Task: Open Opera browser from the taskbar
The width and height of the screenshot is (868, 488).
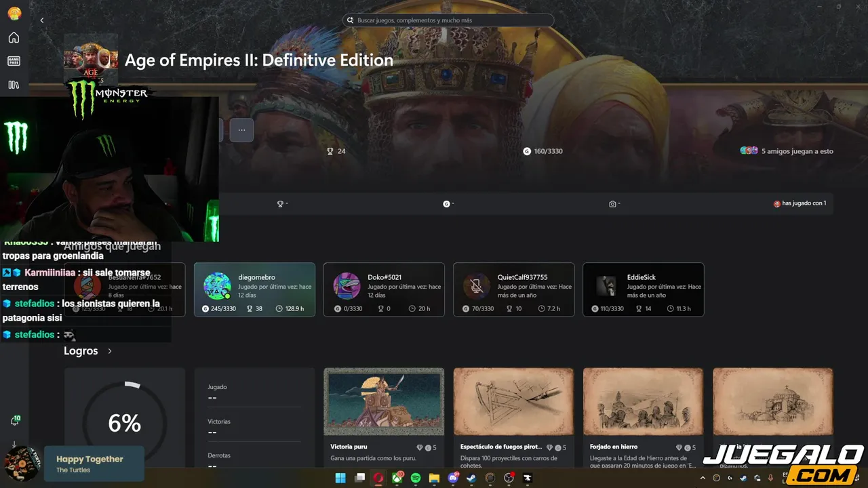Action: (x=378, y=478)
